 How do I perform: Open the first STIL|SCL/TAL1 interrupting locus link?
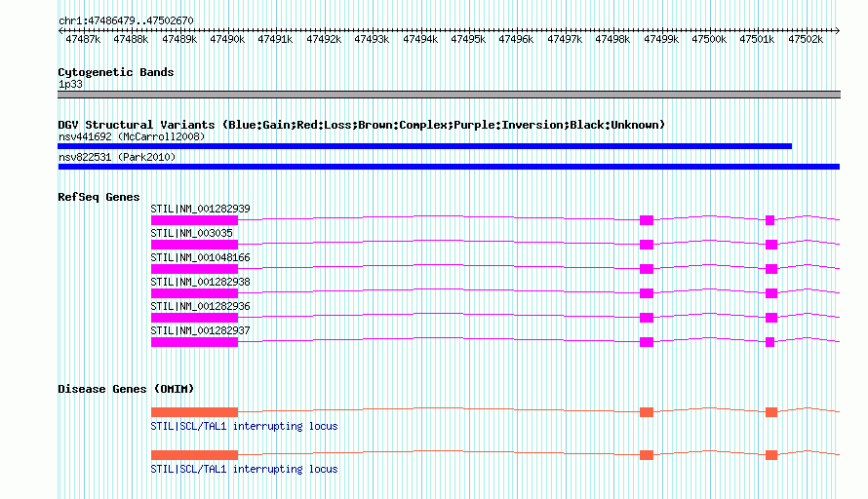(x=244, y=426)
